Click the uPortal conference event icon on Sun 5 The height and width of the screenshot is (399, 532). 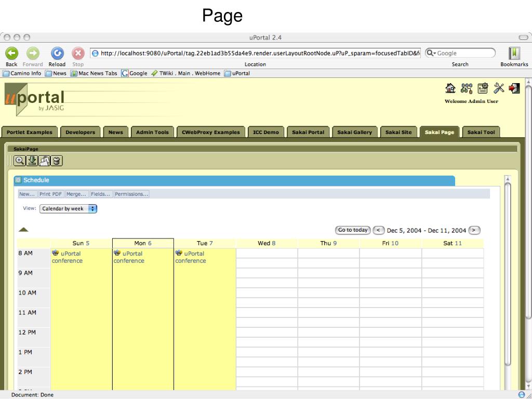[55, 253]
